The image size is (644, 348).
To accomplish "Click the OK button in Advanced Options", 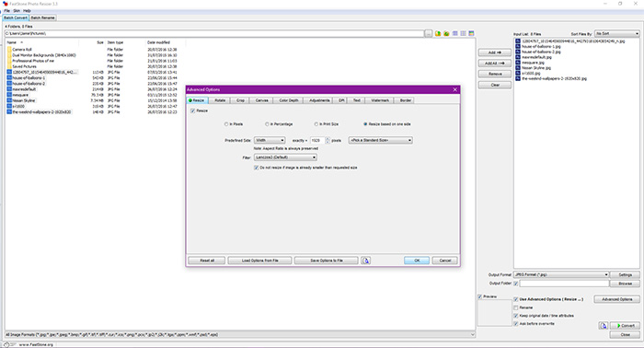I will 417,261.
